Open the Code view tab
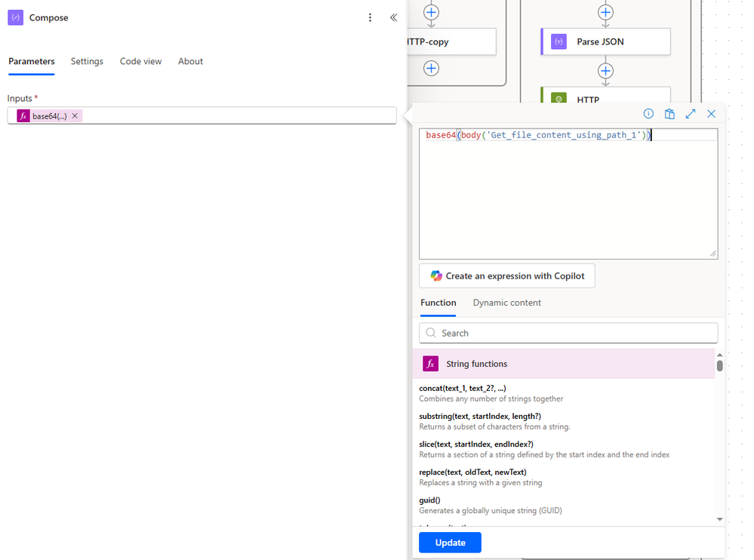This screenshot has height=560, width=754. (x=141, y=62)
